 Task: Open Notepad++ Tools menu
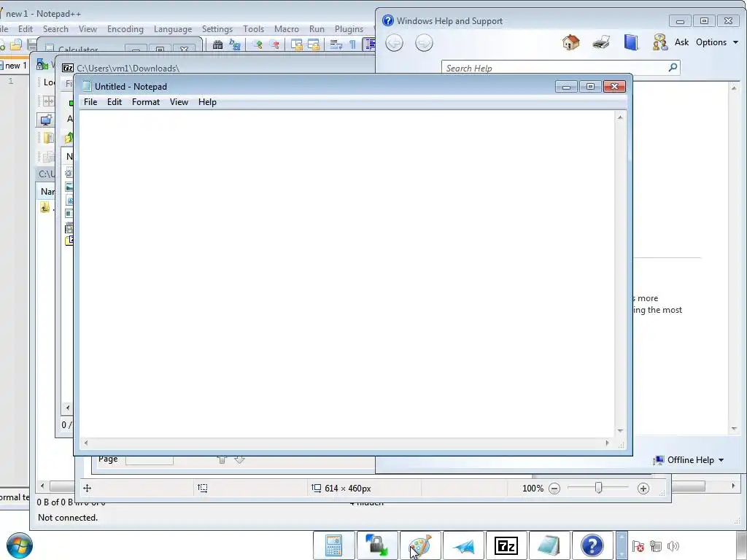coord(253,29)
